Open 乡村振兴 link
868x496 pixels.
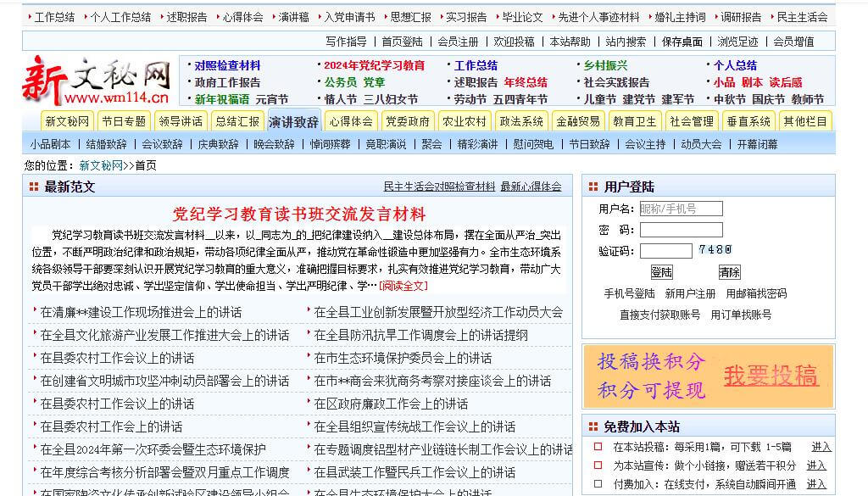(605, 65)
